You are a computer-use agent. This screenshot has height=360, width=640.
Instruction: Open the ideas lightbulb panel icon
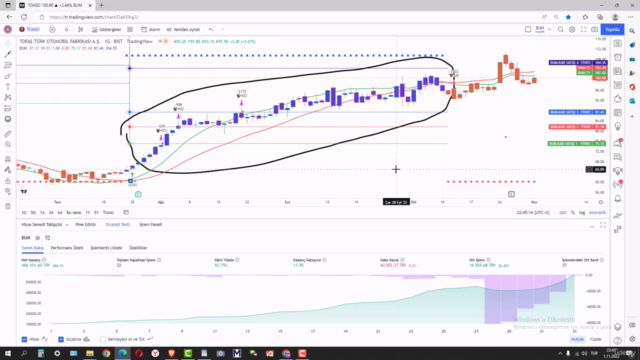click(x=618, y=127)
